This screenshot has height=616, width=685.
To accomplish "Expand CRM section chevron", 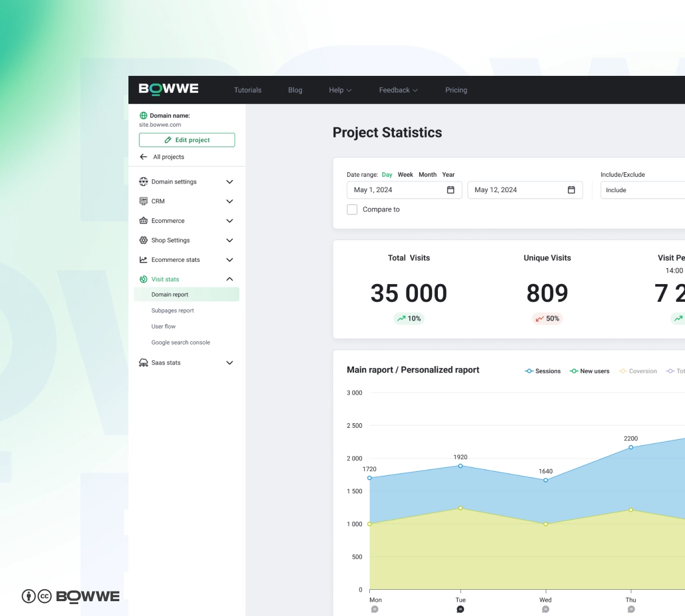I will click(229, 201).
